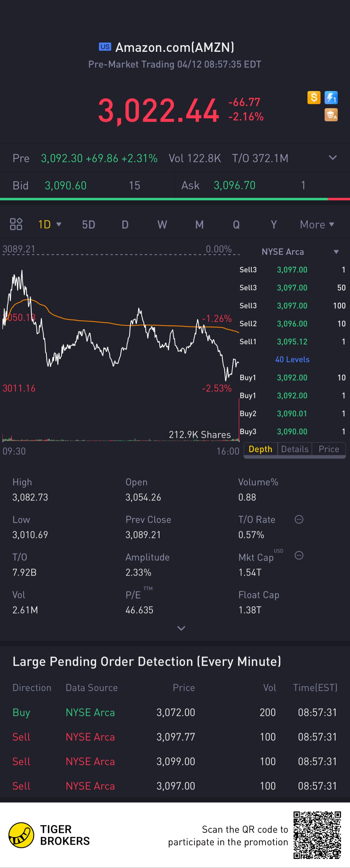Switch to the Details tab
Viewport: 350px width, 868px height.
pyautogui.click(x=295, y=449)
